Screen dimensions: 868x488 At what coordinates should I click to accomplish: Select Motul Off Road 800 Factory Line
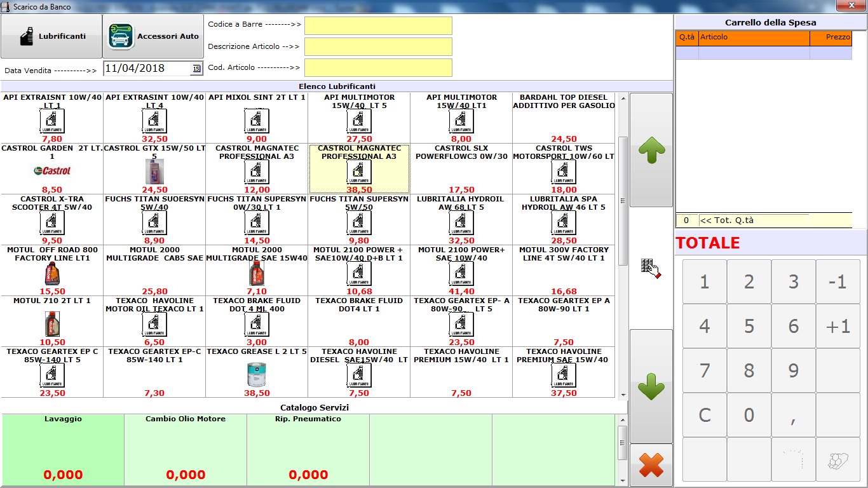pos(52,271)
